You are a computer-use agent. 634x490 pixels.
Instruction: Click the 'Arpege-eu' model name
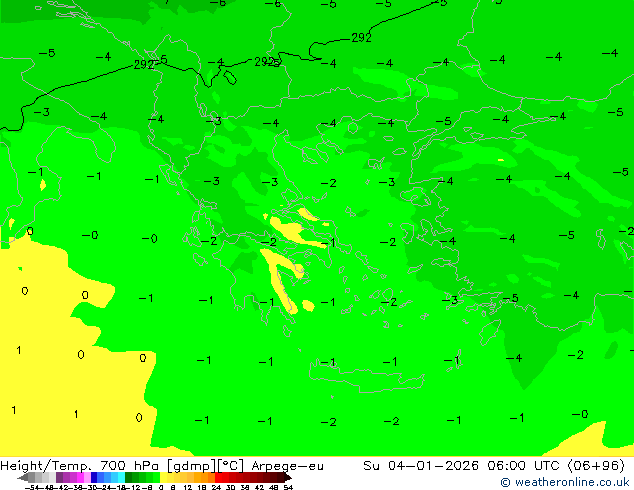(x=287, y=466)
